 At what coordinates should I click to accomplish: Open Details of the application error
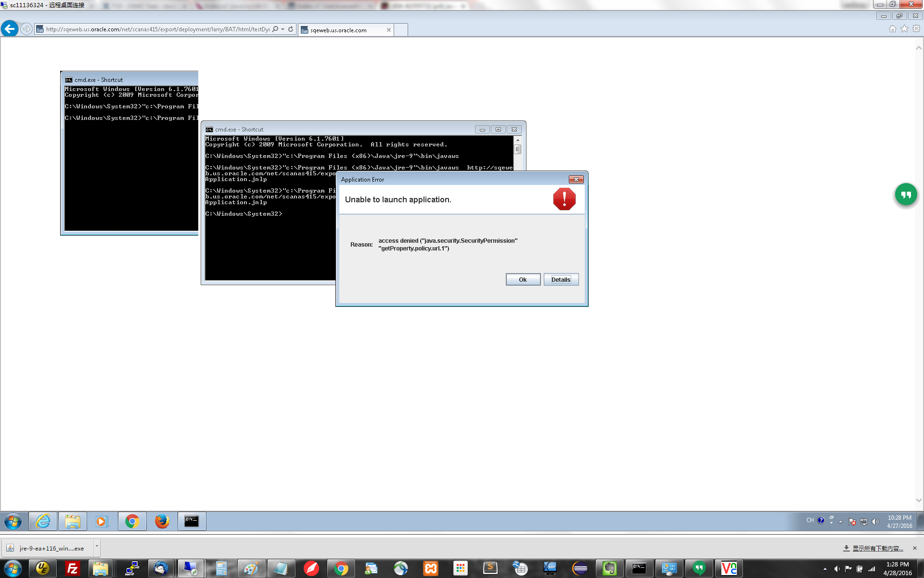tap(561, 279)
